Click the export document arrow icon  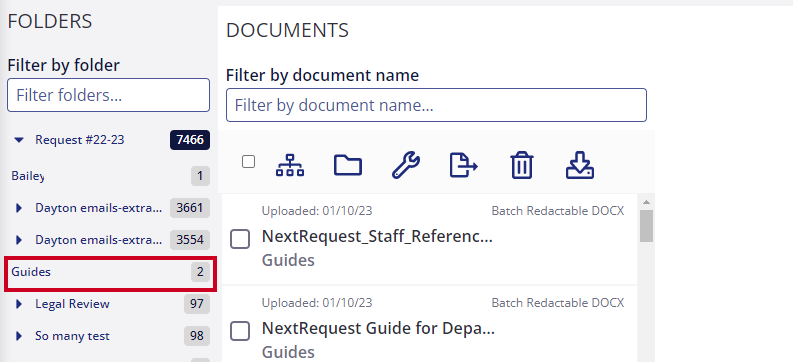[464, 166]
